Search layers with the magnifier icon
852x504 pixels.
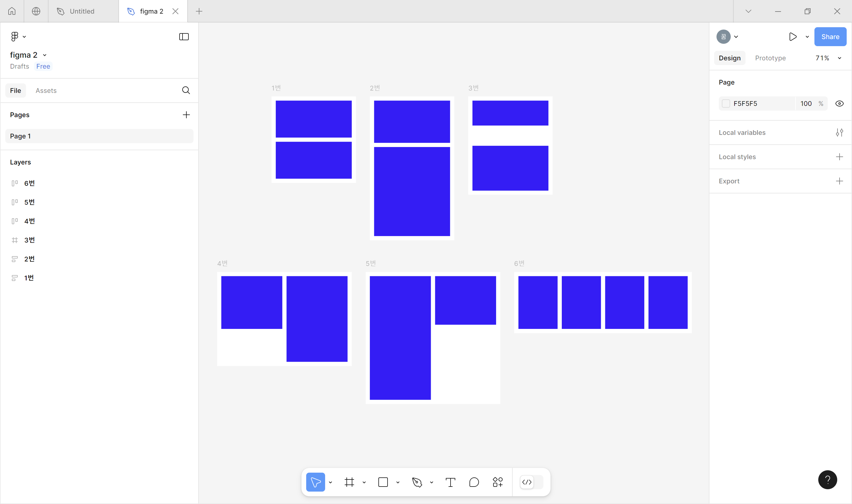point(186,90)
